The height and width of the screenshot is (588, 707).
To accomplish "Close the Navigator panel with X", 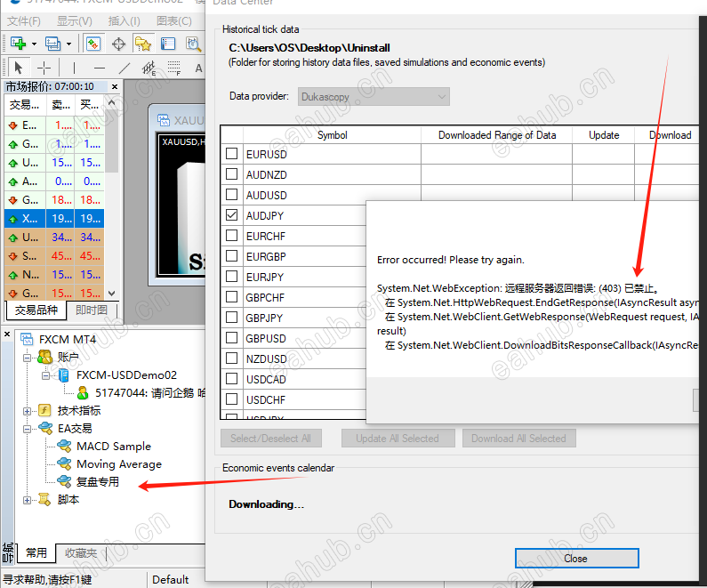I will pos(7,334).
